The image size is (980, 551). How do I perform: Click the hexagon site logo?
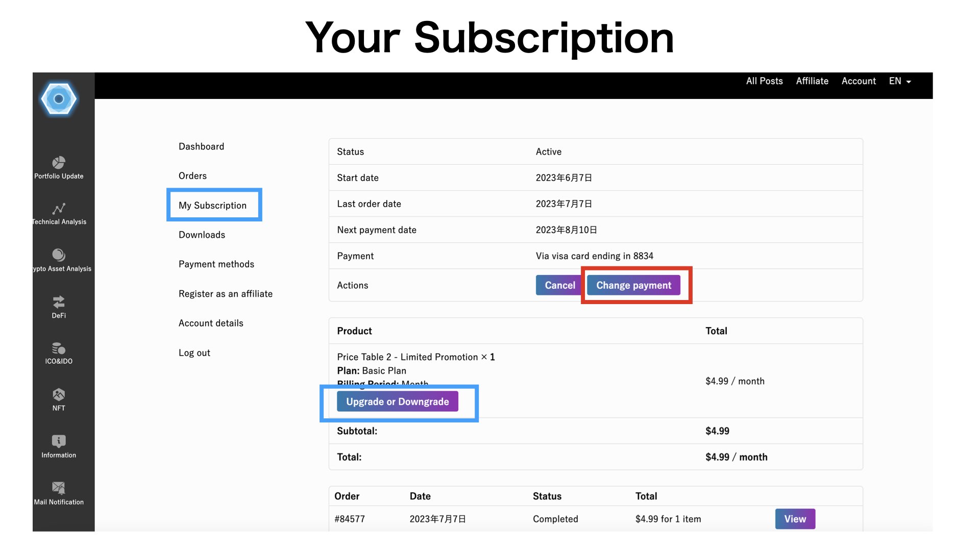click(59, 99)
